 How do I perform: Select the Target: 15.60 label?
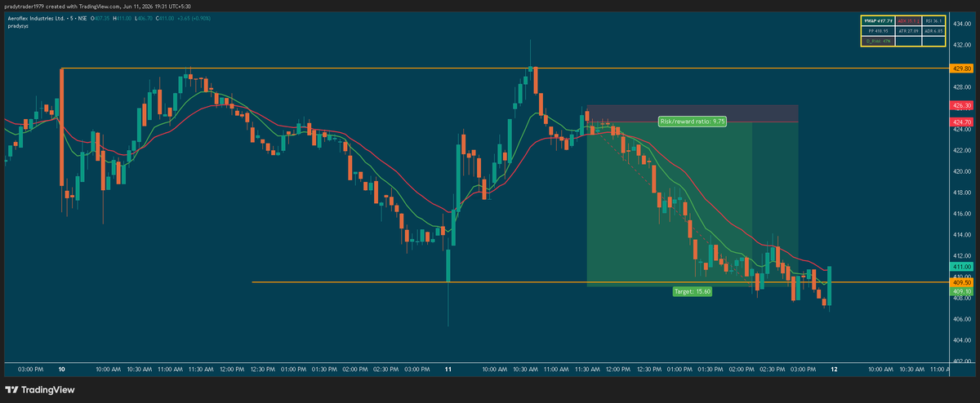(x=692, y=290)
